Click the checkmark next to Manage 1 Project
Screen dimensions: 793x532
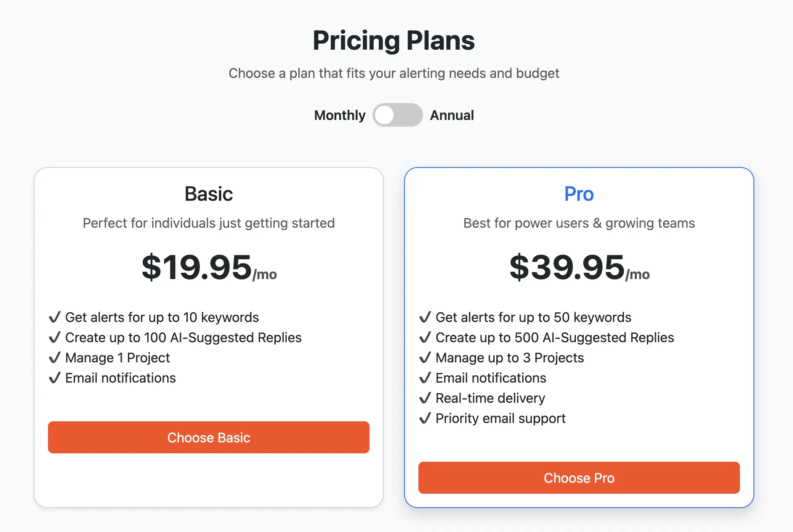(x=55, y=357)
